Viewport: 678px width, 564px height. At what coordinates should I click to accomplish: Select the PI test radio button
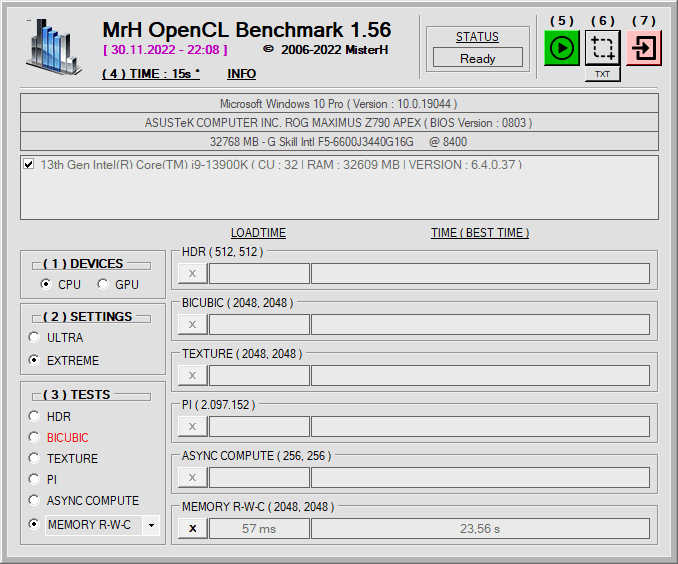[34, 479]
